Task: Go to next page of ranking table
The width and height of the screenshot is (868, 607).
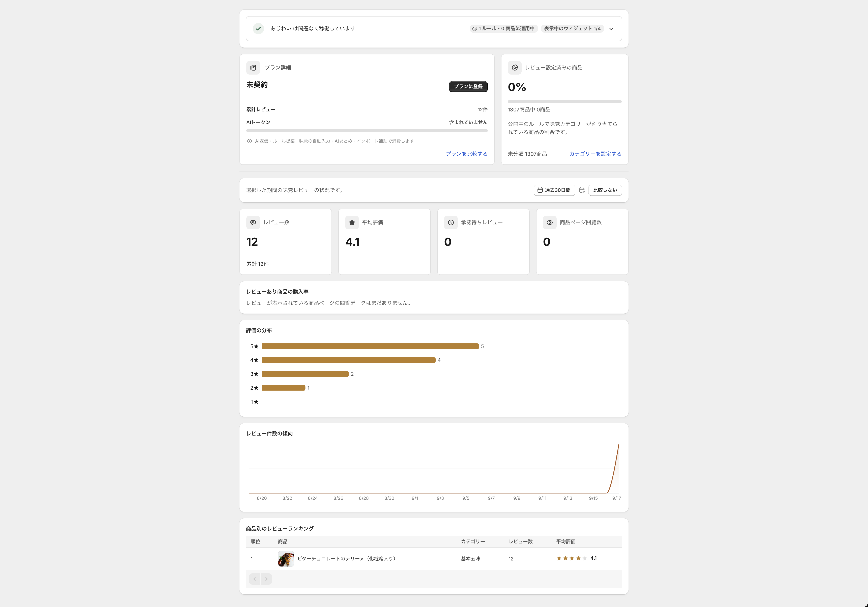Action: click(266, 579)
